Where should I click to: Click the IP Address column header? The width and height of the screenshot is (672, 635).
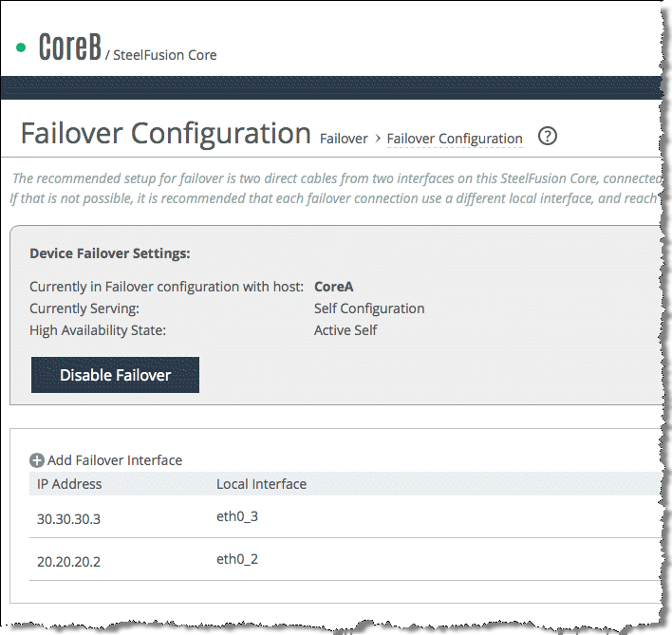click(69, 484)
